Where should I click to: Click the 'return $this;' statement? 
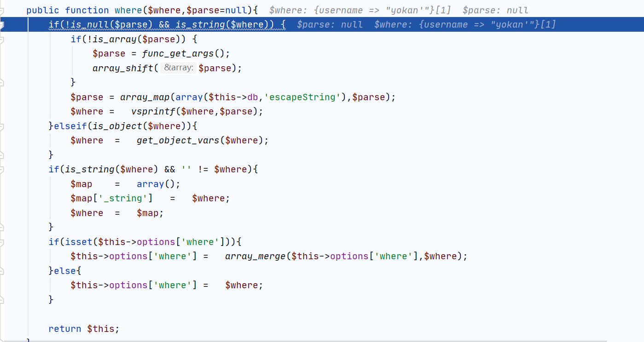click(x=84, y=329)
